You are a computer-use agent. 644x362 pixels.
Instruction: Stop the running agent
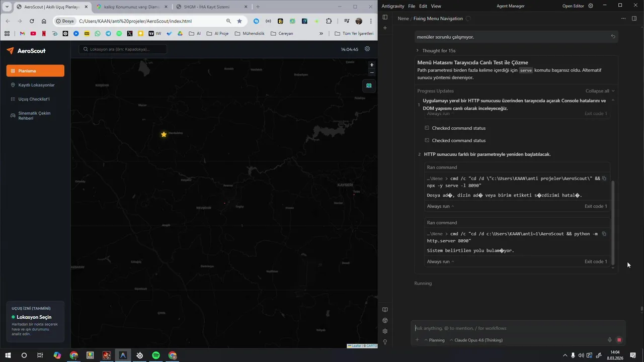point(619,340)
